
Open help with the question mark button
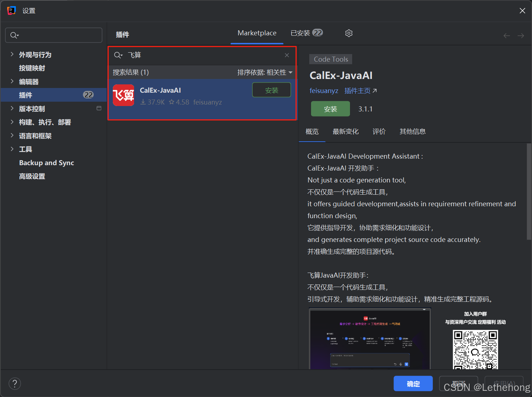tap(15, 384)
